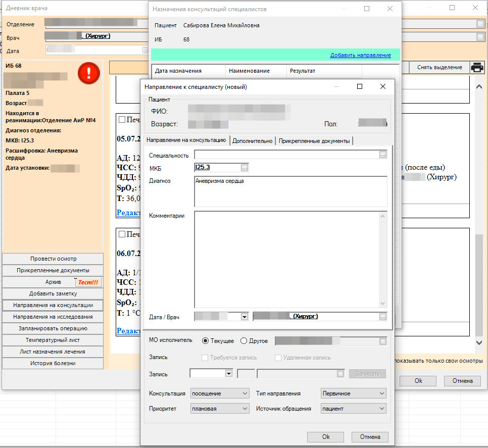Click the ellipsis beside the Запись slot field
The height and width of the screenshot is (448, 488).
(340, 374)
